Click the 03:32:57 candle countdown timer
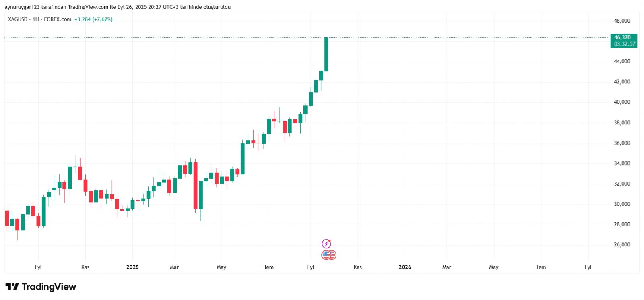The width and height of the screenshot is (644, 300). [624, 44]
